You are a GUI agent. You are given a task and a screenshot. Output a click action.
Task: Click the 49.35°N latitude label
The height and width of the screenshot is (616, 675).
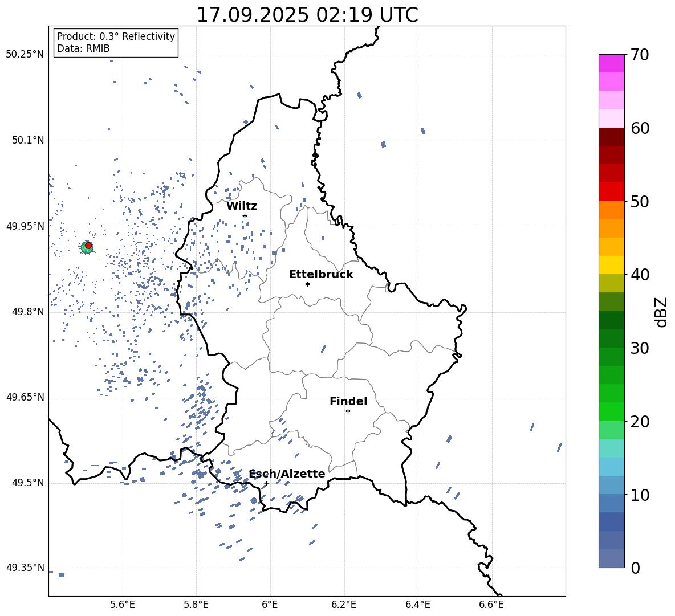tap(25, 568)
